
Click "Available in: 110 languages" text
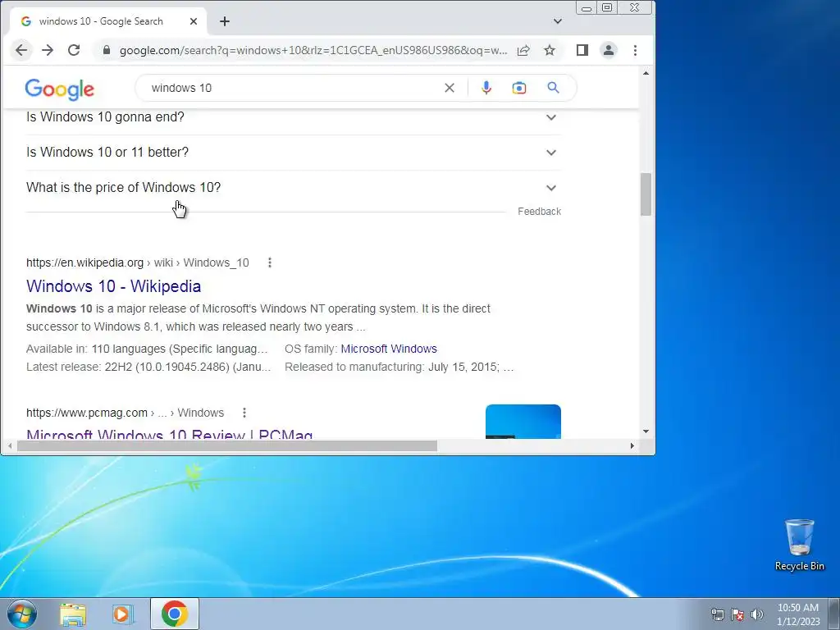[147, 349]
